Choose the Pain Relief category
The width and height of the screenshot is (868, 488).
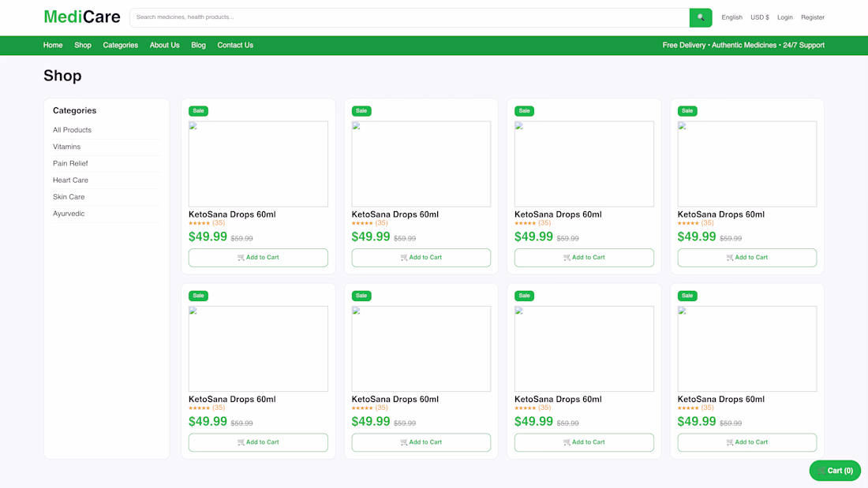pyautogui.click(x=70, y=163)
